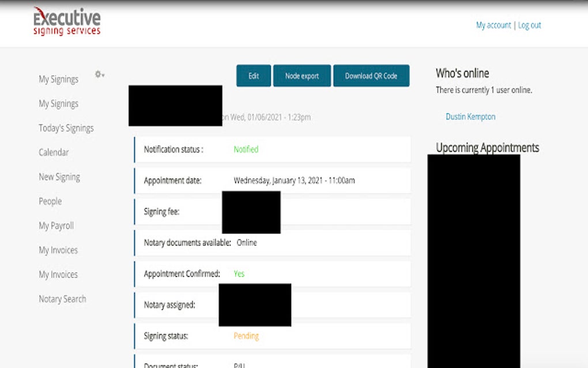Open the My account link

493,25
